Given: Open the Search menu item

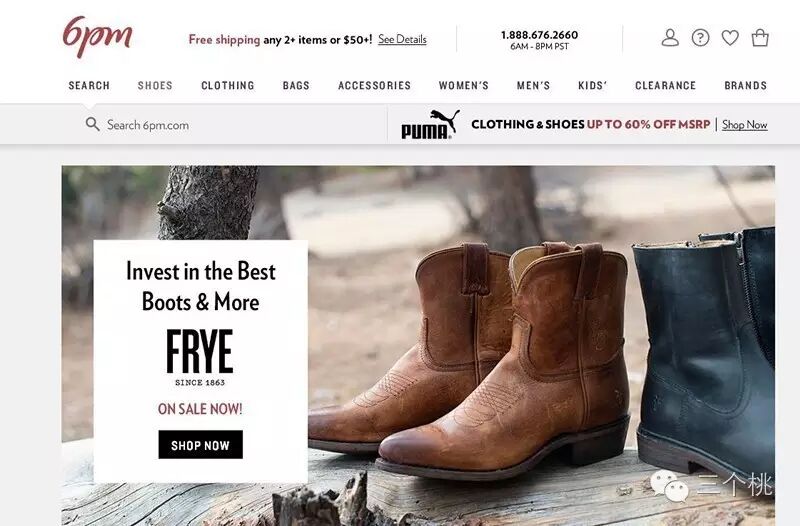Looking at the screenshot, I should coord(89,86).
